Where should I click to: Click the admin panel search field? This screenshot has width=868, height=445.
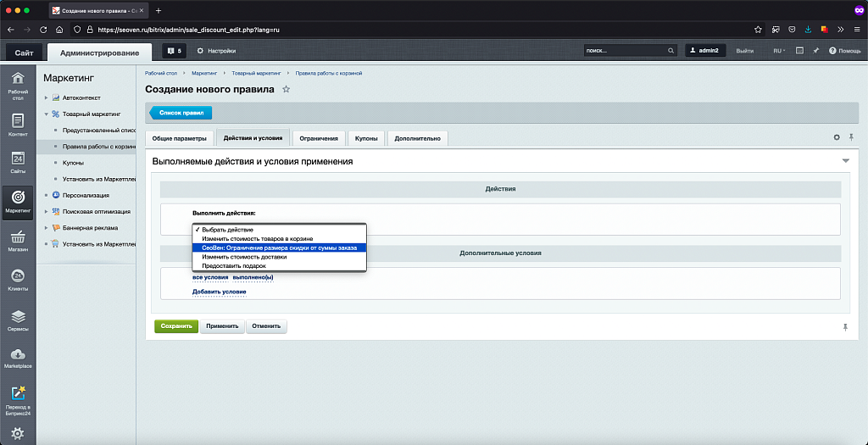(x=626, y=51)
